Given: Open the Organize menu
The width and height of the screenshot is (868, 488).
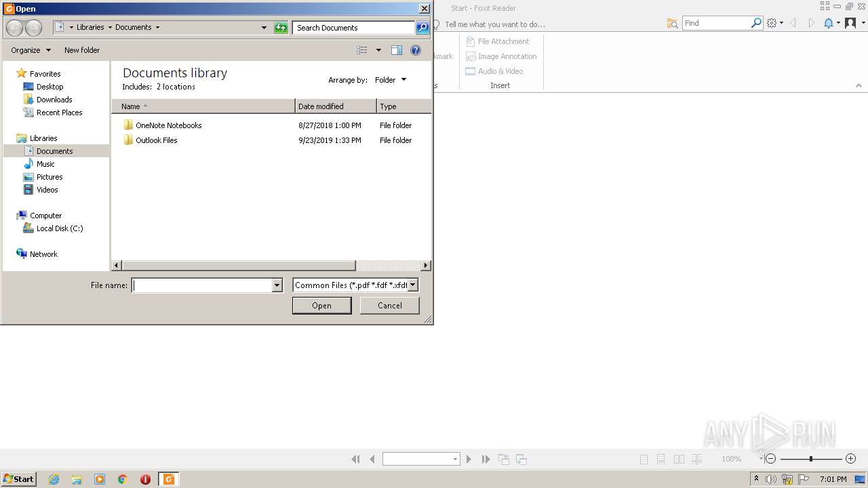Looking at the screenshot, I should click(31, 50).
